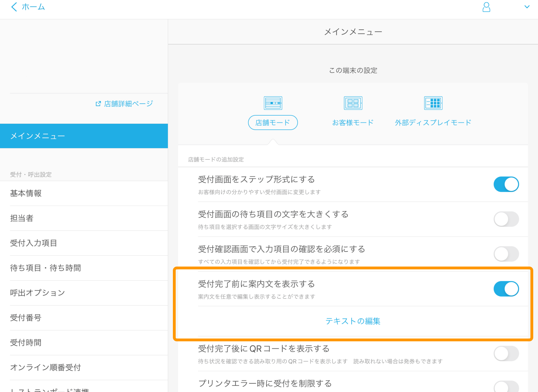Click 受付・呼出設定 section label
The image size is (538, 392).
31,174
